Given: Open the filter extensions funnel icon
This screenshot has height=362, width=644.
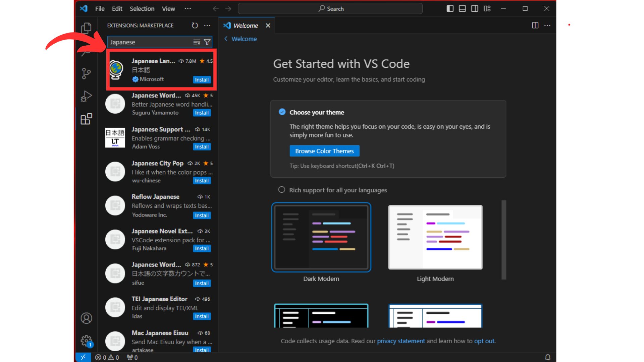Looking at the screenshot, I should [207, 42].
